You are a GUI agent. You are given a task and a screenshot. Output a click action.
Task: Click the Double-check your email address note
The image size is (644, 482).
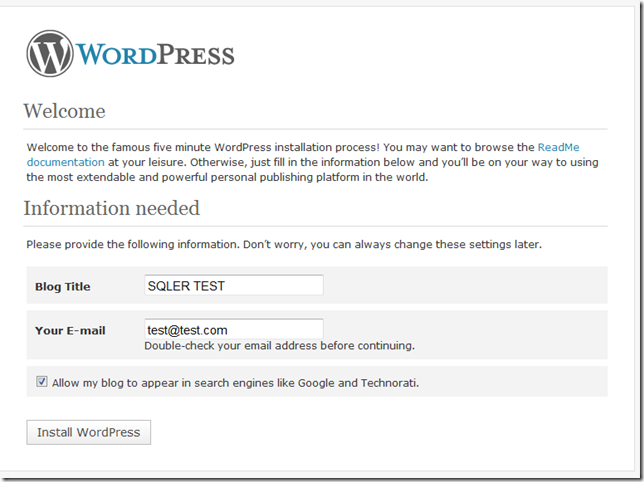point(279,346)
